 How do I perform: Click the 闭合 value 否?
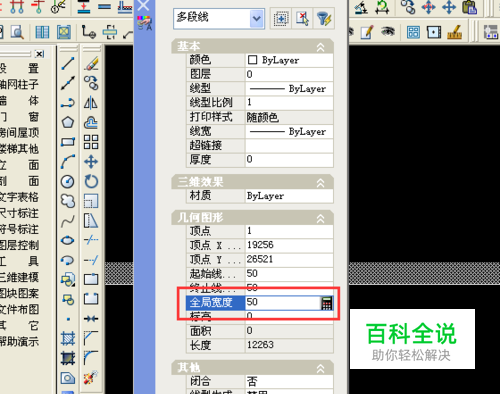pos(289,381)
